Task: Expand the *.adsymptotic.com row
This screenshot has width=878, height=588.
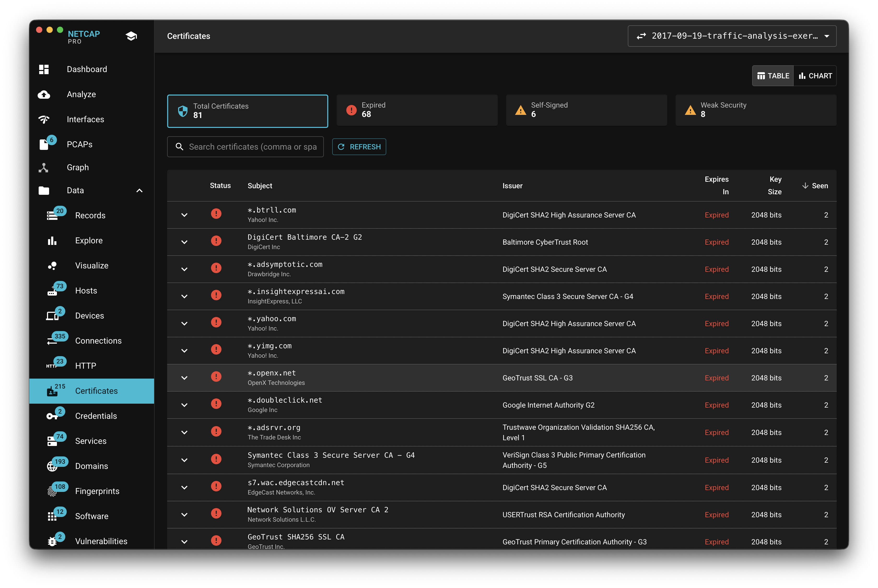Action: 184,269
